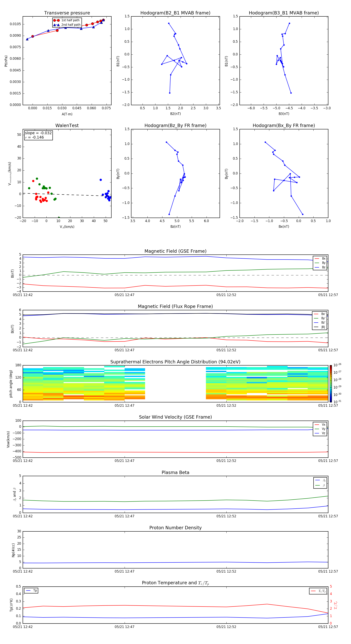Click the 'A(T·m)' x-axis label
The width and height of the screenshot is (351, 644).
67,114
